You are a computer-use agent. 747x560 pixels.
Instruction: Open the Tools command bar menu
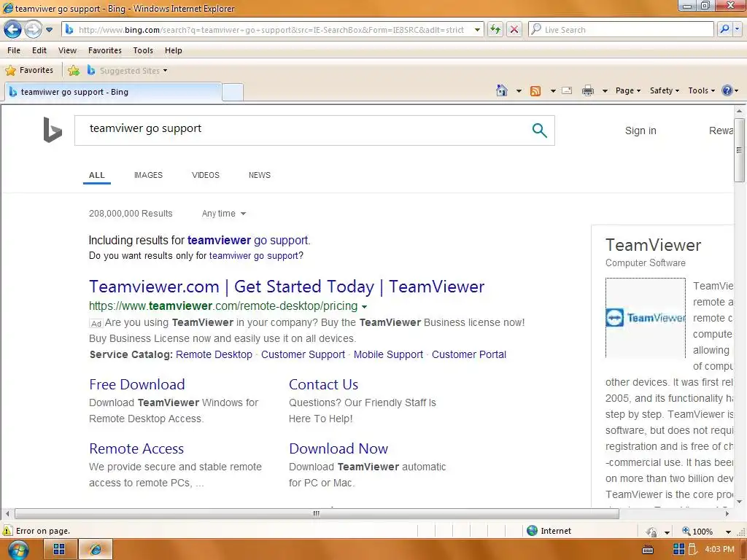click(701, 90)
